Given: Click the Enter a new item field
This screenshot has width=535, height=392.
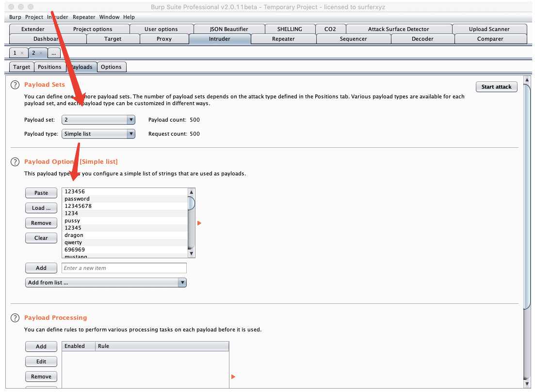Looking at the screenshot, I should click(x=124, y=268).
